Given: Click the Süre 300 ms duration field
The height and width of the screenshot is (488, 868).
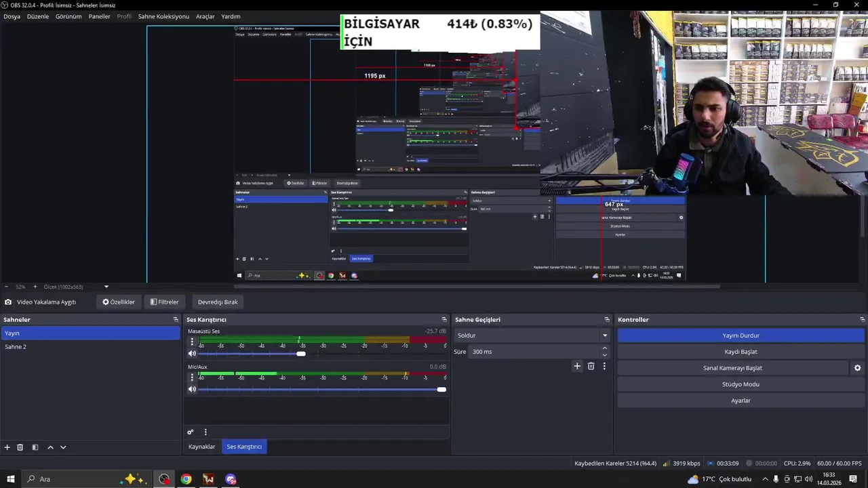Looking at the screenshot, I should [x=535, y=352].
